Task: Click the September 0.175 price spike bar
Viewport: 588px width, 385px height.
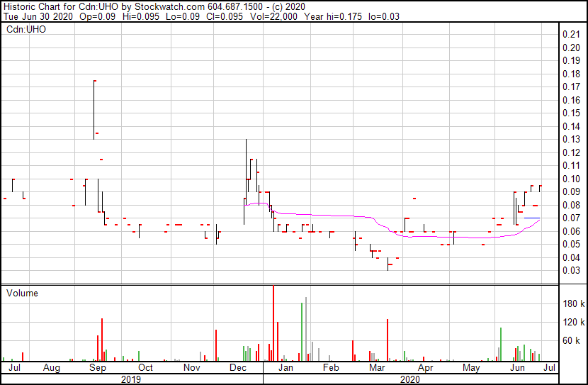Action: point(94,110)
